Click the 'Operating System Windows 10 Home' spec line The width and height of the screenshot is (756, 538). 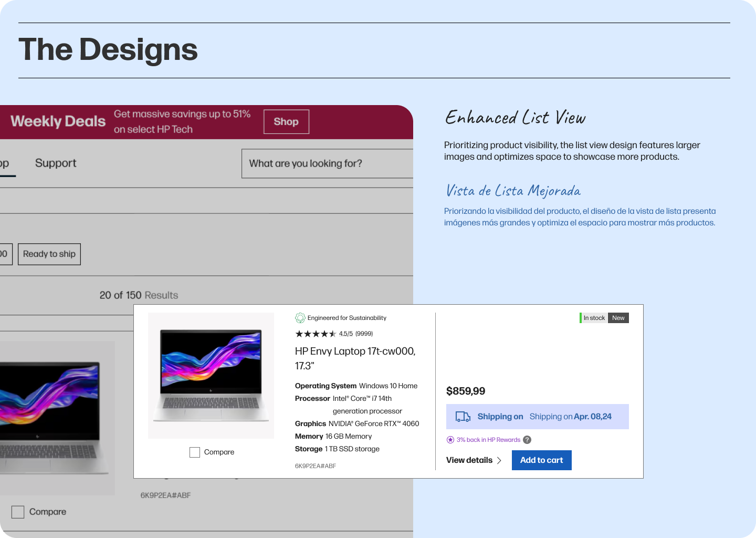356,386
